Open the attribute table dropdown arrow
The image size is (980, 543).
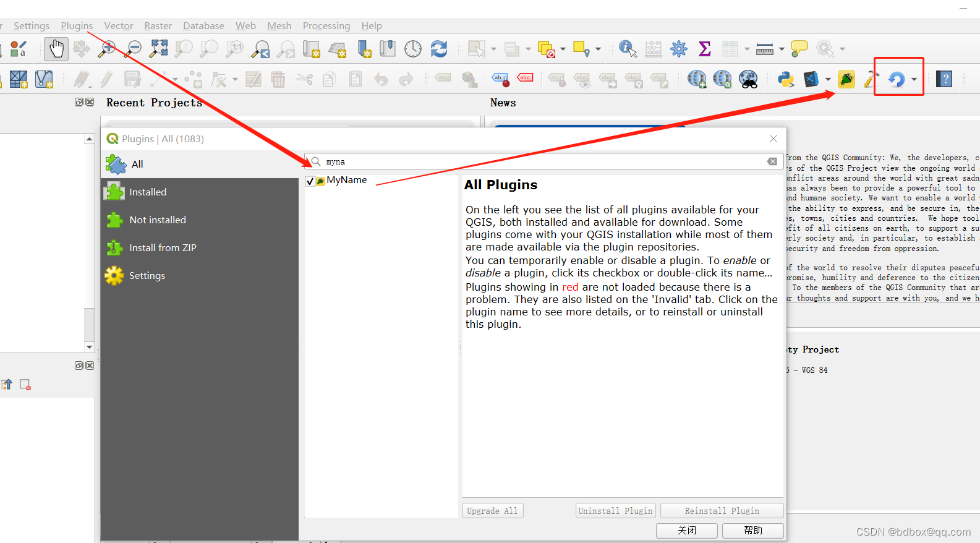pyautogui.click(x=747, y=49)
